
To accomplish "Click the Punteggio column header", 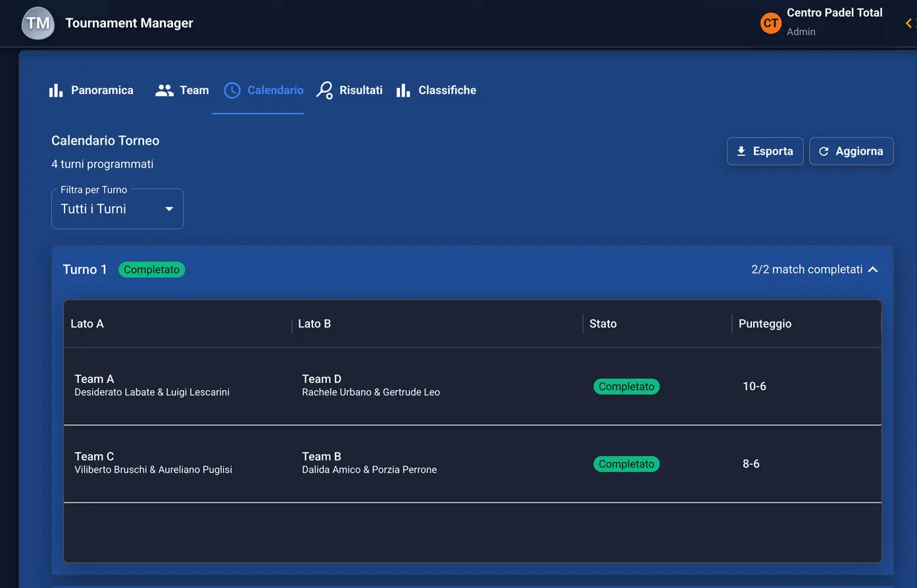I will point(764,324).
